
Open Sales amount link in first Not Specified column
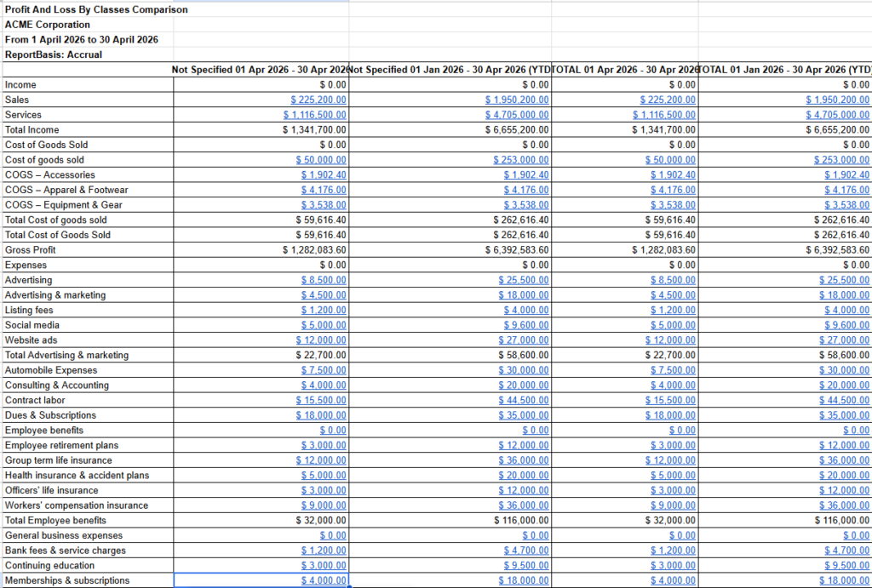[318, 100]
